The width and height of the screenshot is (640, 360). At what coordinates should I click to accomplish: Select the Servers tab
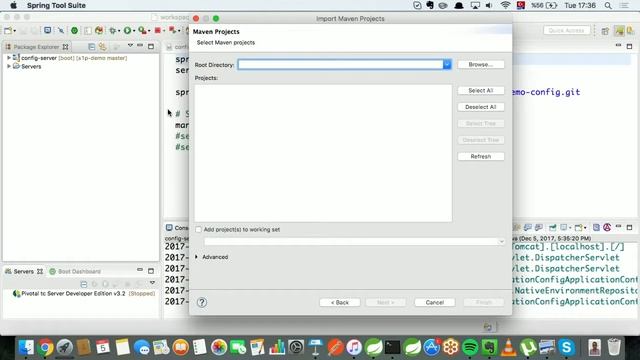pyautogui.click(x=24, y=271)
